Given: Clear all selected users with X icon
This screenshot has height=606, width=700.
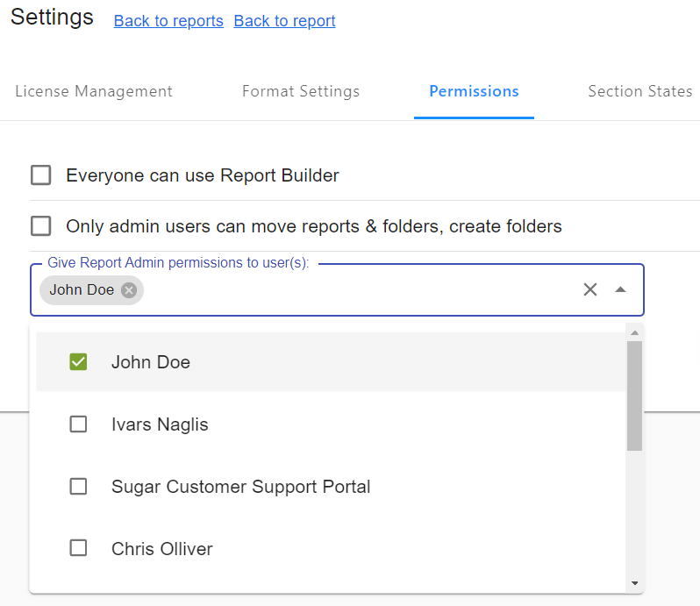Looking at the screenshot, I should pyautogui.click(x=590, y=289).
